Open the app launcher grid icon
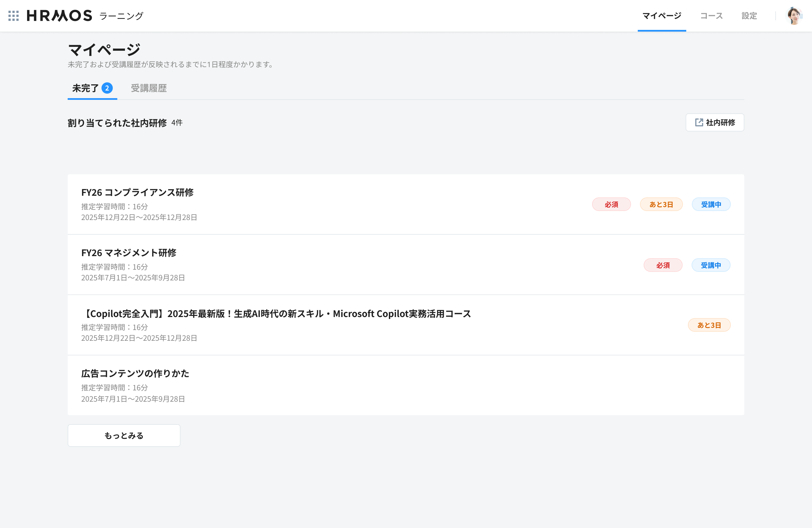This screenshot has height=528, width=812. (13, 16)
